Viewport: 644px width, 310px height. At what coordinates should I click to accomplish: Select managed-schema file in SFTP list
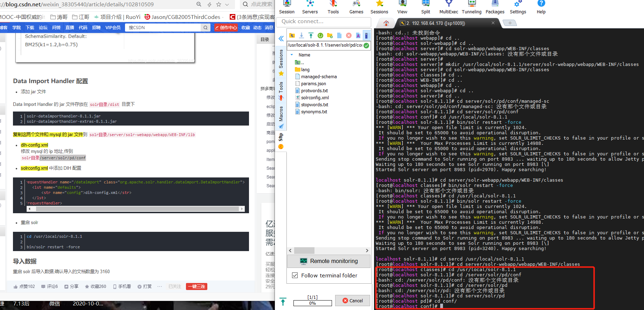pos(316,76)
